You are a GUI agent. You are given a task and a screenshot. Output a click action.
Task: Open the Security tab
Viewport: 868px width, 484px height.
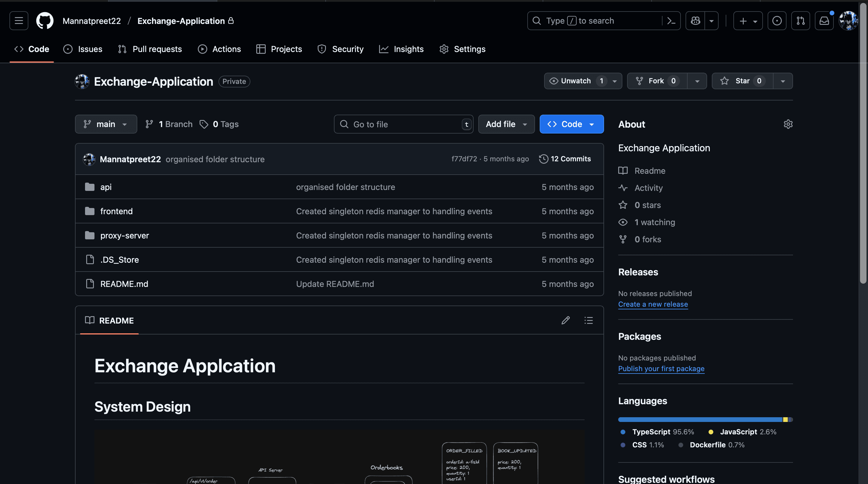click(x=341, y=49)
